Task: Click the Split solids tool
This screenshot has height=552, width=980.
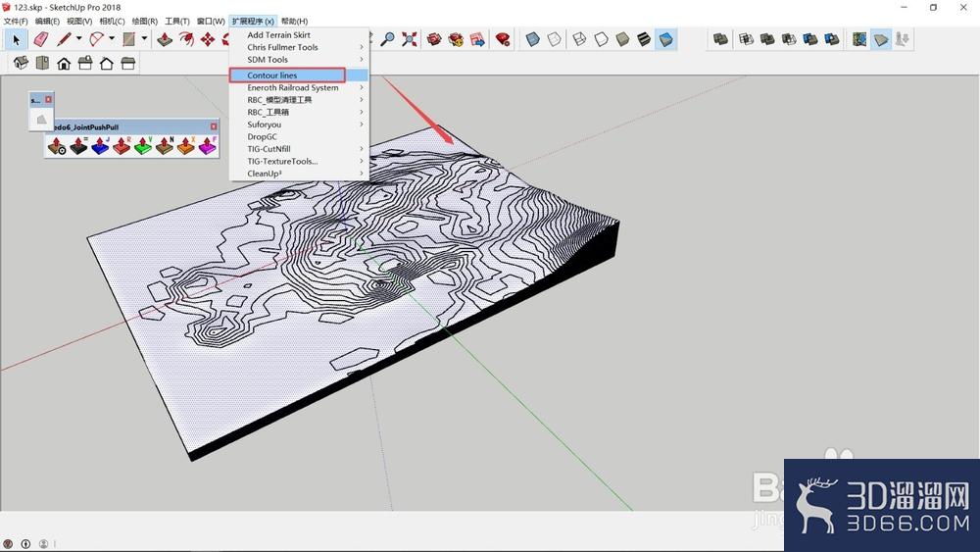Action: pyautogui.click(x=831, y=39)
